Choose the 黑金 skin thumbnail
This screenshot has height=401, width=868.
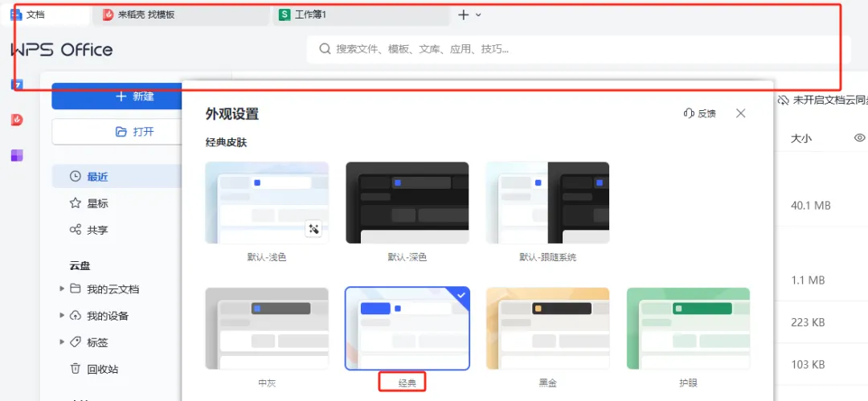pos(547,329)
